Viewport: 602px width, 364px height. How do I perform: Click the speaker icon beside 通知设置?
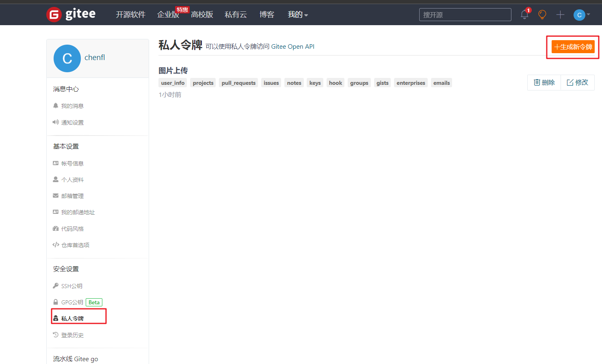pyautogui.click(x=56, y=122)
